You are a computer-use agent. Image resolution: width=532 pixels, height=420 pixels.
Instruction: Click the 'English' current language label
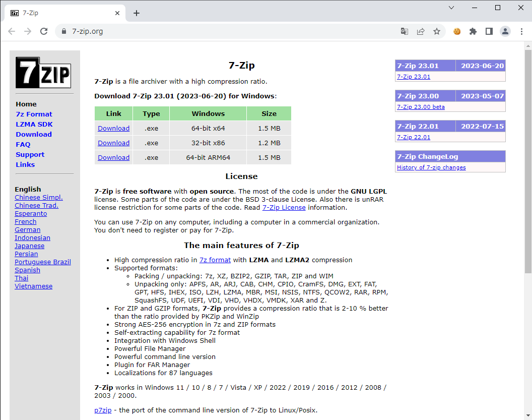point(28,189)
